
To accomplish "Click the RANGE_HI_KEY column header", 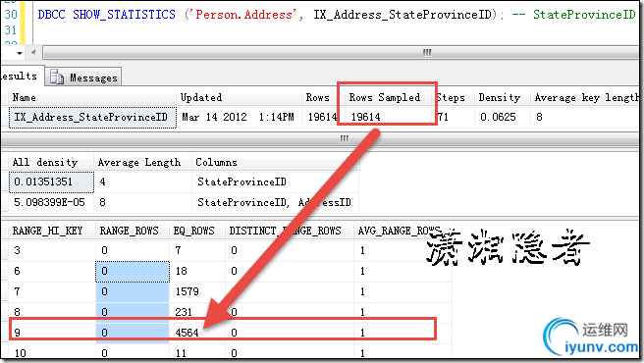I will (x=52, y=231).
